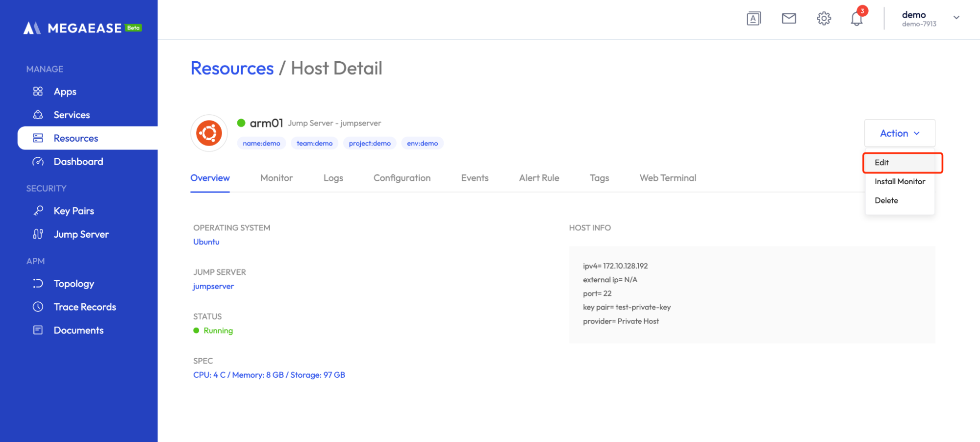Open the notifications bell icon
This screenshot has height=442, width=980.
click(x=856, y=19)
